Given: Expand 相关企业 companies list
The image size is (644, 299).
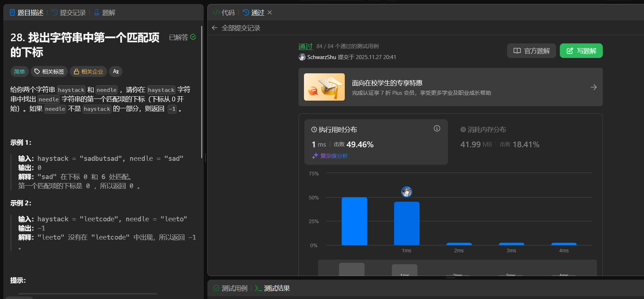Looking at the screenshot, I should 89,71.
